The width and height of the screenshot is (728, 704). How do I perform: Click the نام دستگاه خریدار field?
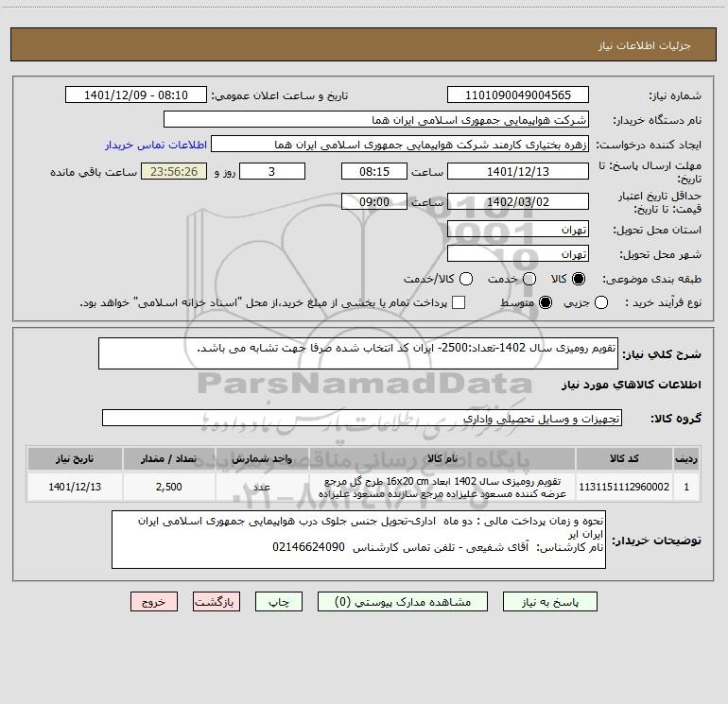(x=376, y=120)
